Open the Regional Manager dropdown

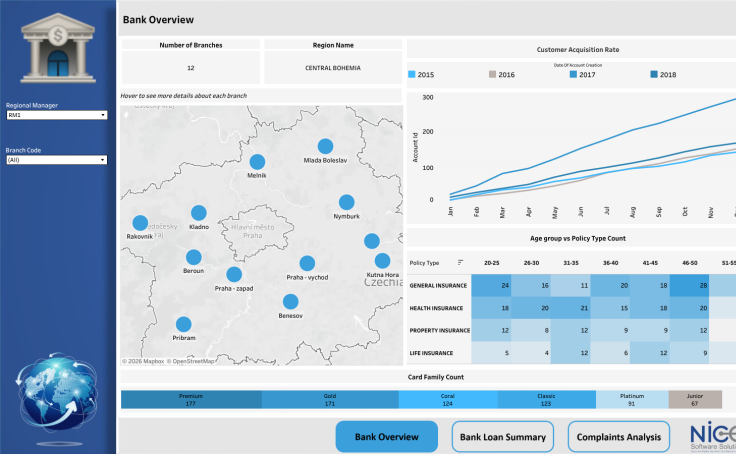[55, 115]
